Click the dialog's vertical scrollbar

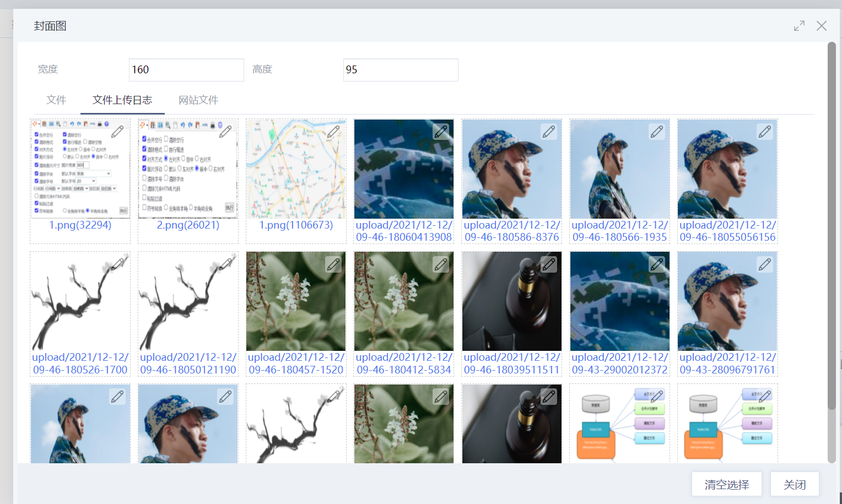tap(832, 226)
